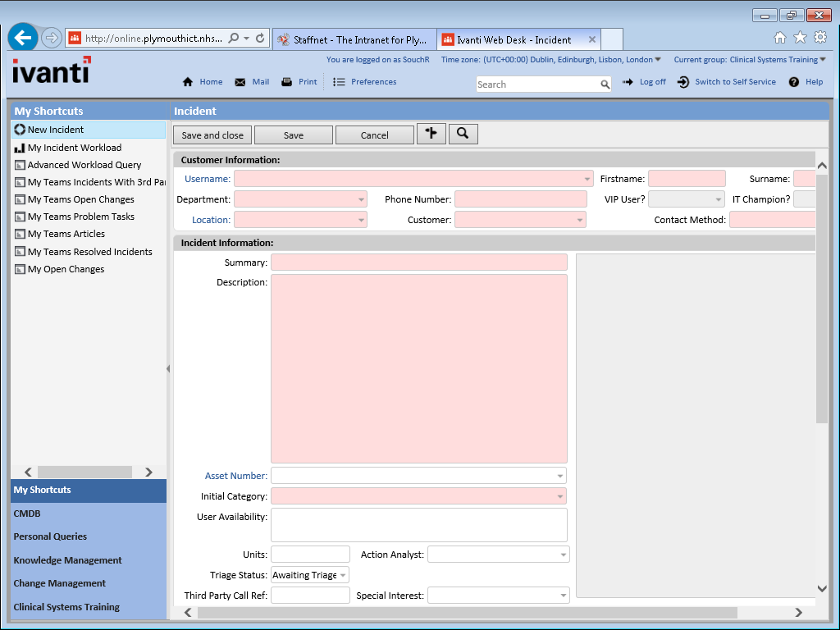Open My Teams Incidents With 3rd Party
Image resolution: width=840 pixels, height=630 pixels.
(x=97, y=182)
